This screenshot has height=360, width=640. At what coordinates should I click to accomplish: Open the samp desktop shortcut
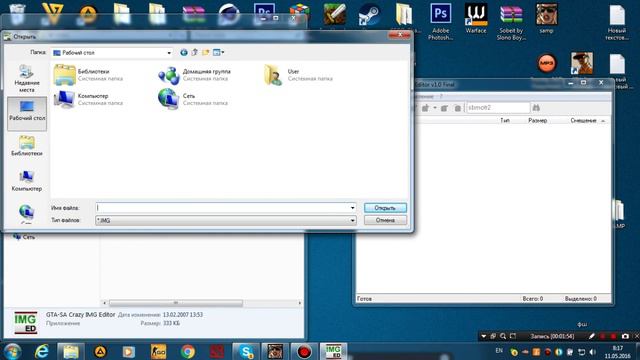547,18
